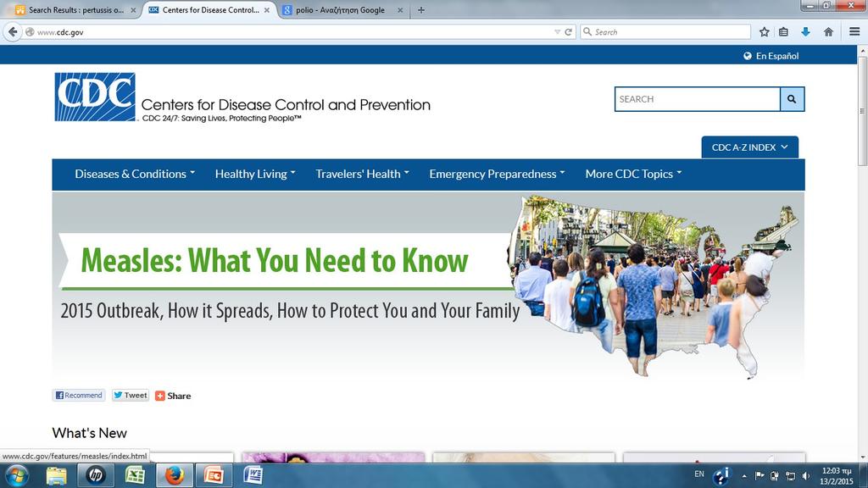Open the Firefox hamburger menu
Viewport: 868px width, 488px height.
point(854,32)
